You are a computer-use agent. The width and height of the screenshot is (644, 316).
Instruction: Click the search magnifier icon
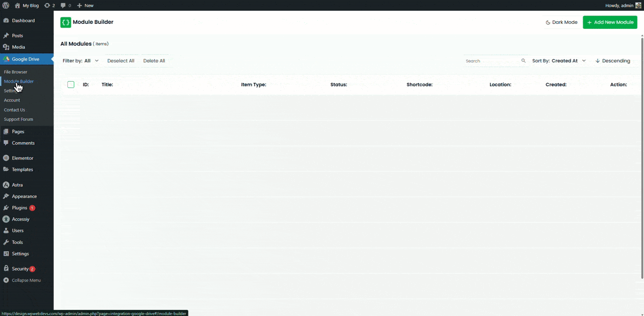523,60
